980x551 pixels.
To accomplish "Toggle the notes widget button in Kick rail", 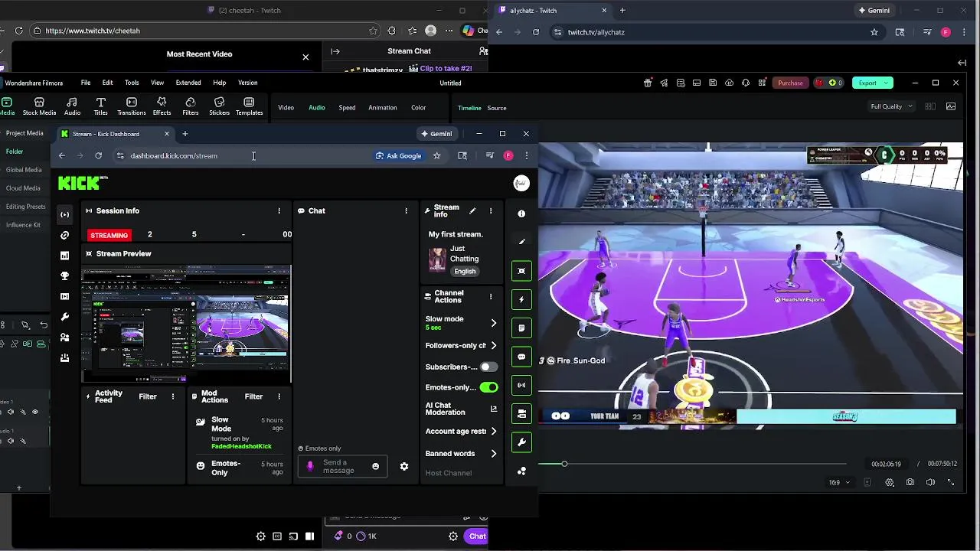I will (521, 328).
